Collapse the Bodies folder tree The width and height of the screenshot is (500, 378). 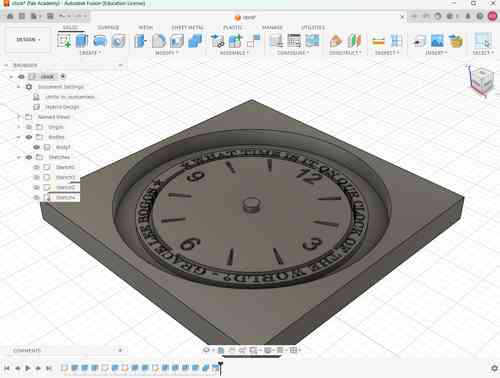19,137
